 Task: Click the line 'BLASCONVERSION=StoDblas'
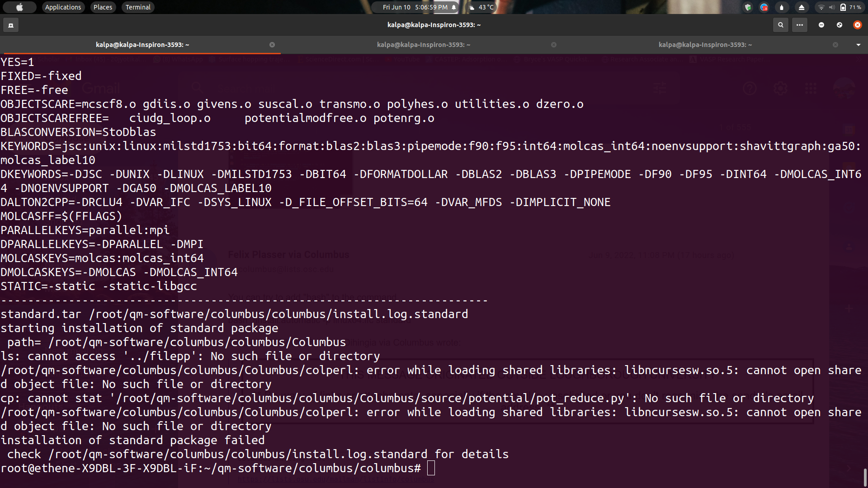[x=78, y=132]
